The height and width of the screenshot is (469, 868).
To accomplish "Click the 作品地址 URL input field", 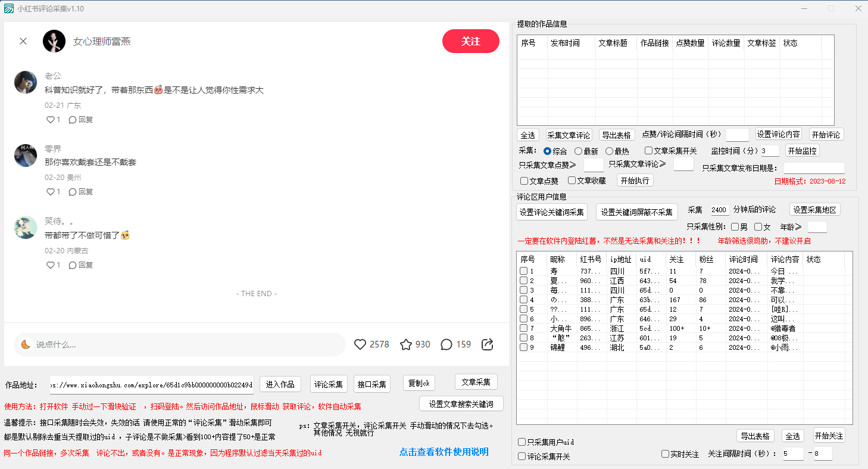I will point(152,385).
